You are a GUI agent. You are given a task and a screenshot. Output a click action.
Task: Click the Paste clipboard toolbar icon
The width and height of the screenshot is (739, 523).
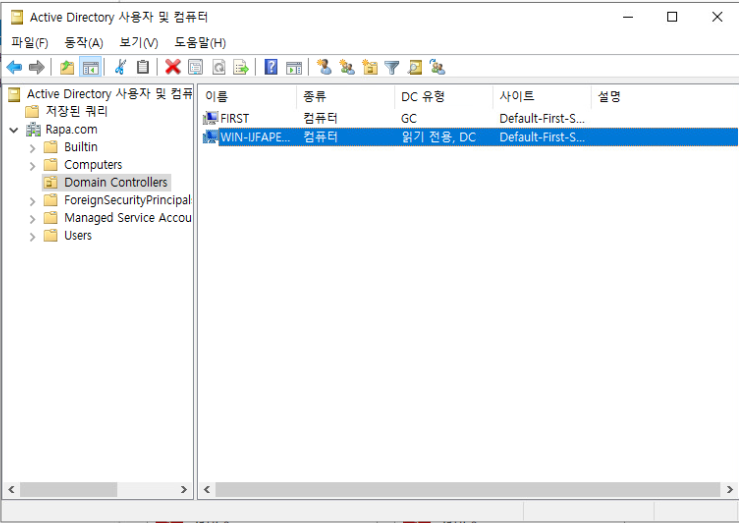coord(143,67)
